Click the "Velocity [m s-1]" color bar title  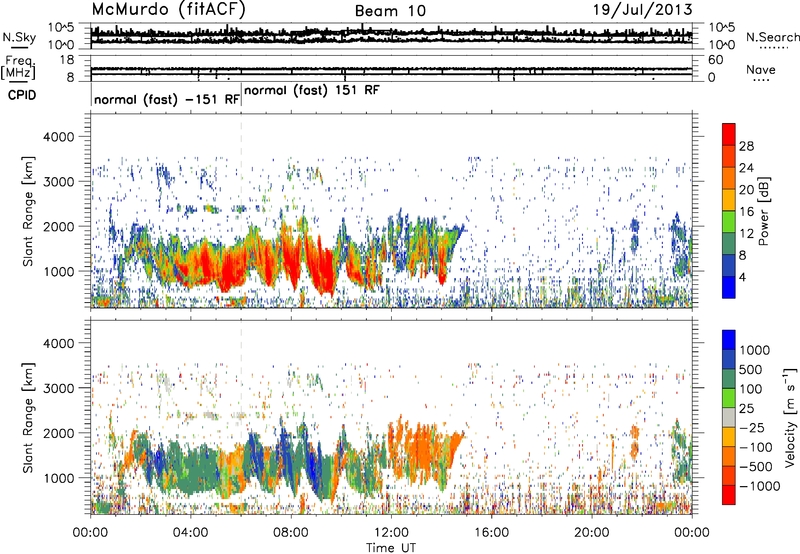[790, 417]
